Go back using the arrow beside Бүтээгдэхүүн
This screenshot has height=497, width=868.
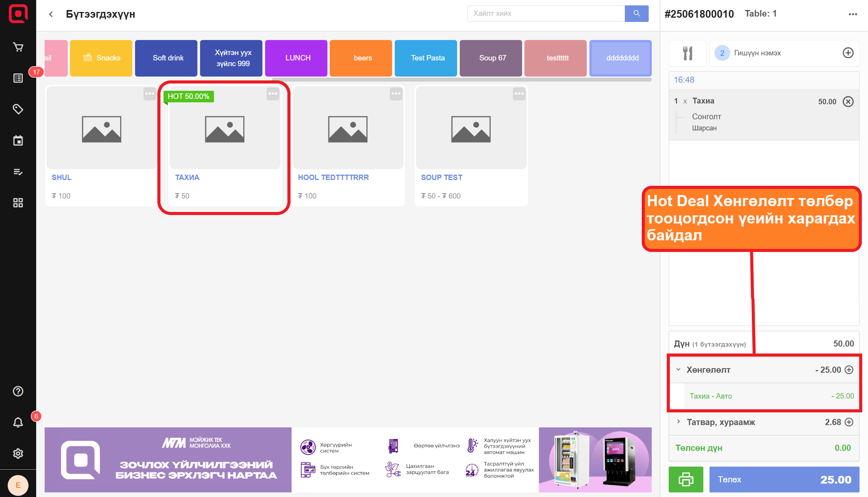click(x=51, y=14)
